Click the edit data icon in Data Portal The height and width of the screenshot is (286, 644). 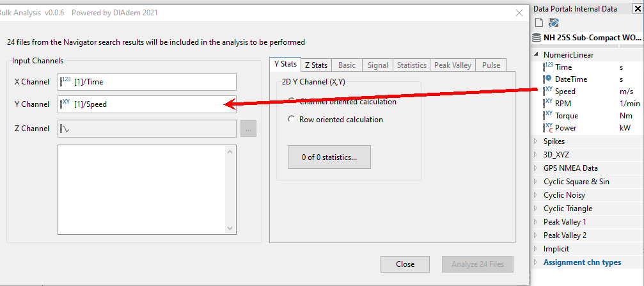[554, 23]
